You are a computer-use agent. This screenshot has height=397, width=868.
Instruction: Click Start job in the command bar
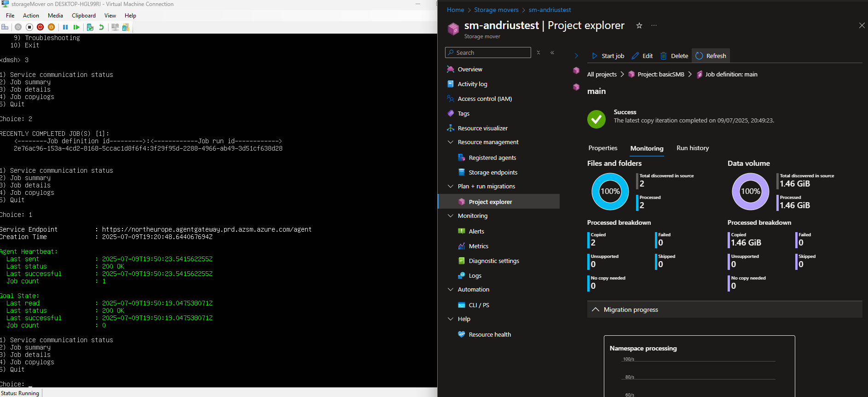coord(608,56)
